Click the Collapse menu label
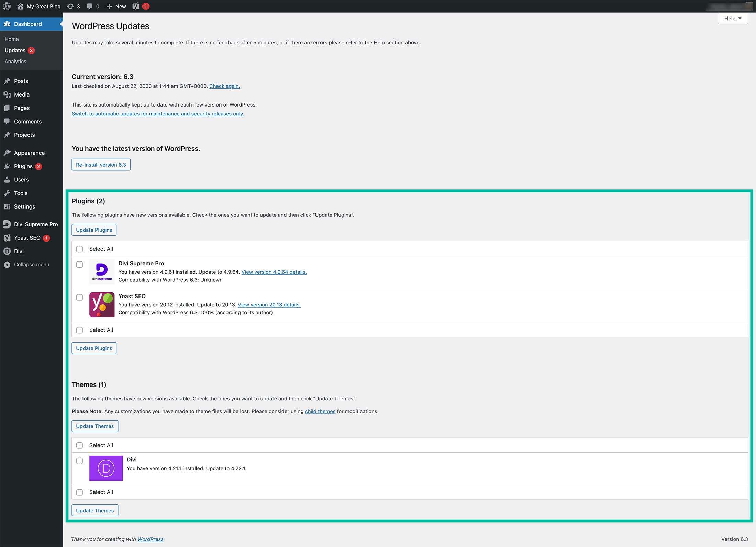This screenshot has width=756, height=547. pyautogui.click(x=32, y=265)
